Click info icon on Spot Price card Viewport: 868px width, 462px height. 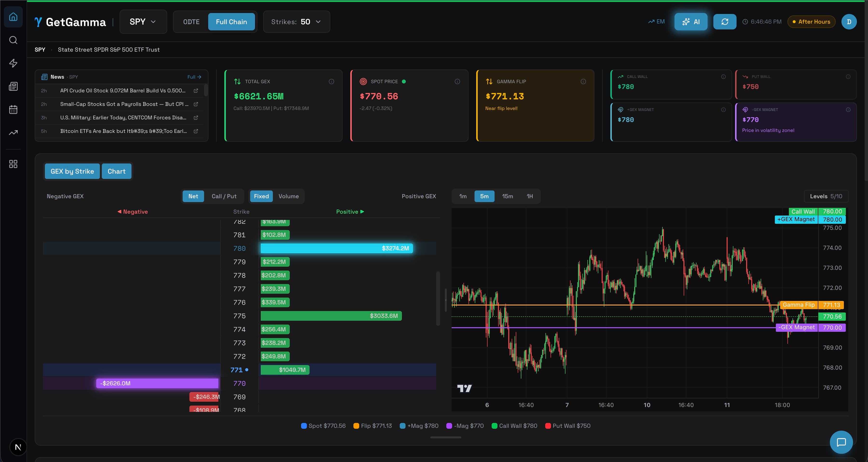point(457,82)
